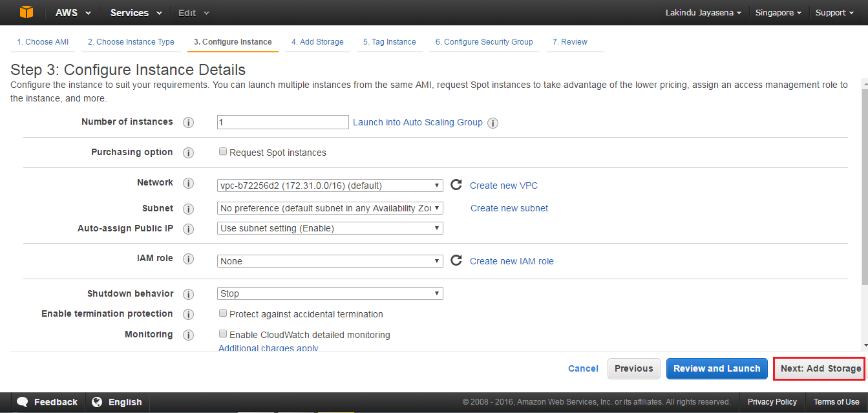Click Create new VPC link
The height and width of the screenshot is (413, 868).
point(503,185)
